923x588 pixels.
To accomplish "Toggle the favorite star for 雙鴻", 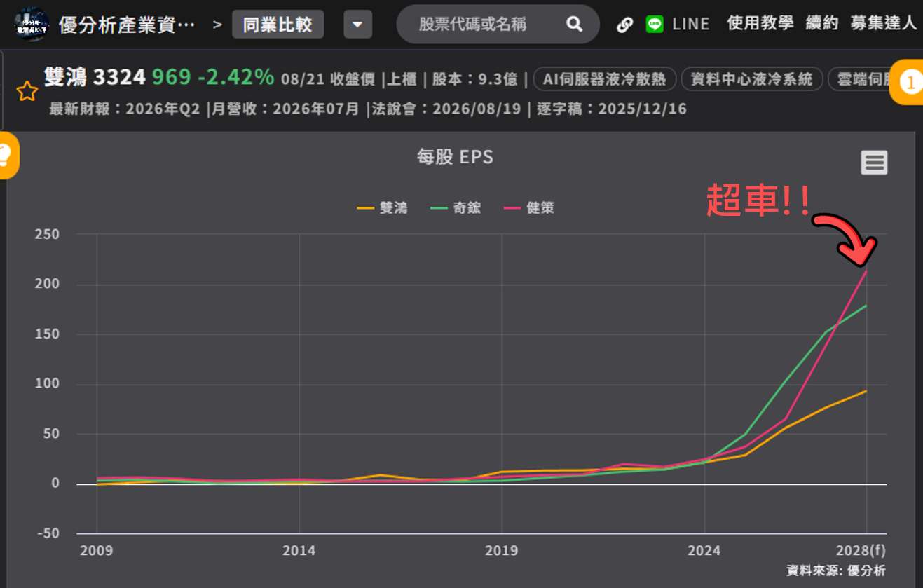I will point(27,91).
